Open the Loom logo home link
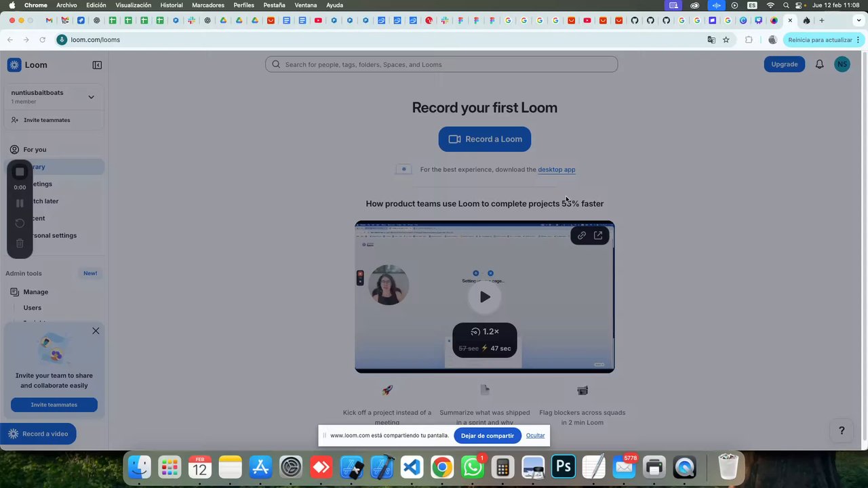The image size is (868, 488). [x=27, y=65]
